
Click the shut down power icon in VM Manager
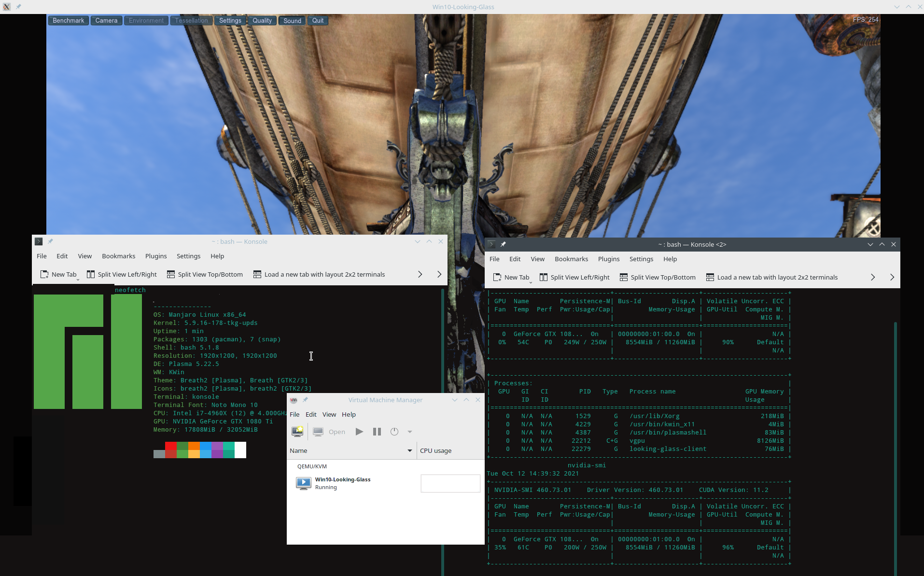point(394,432)
